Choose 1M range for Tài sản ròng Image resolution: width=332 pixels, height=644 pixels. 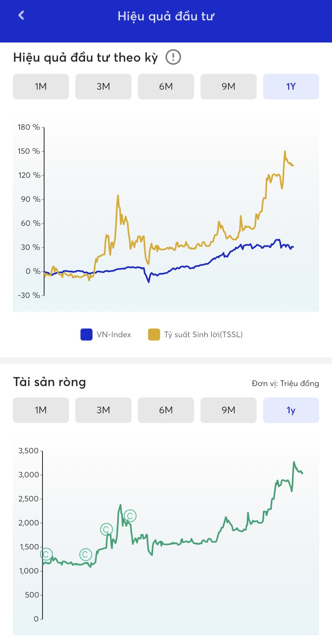coord(41,410)
